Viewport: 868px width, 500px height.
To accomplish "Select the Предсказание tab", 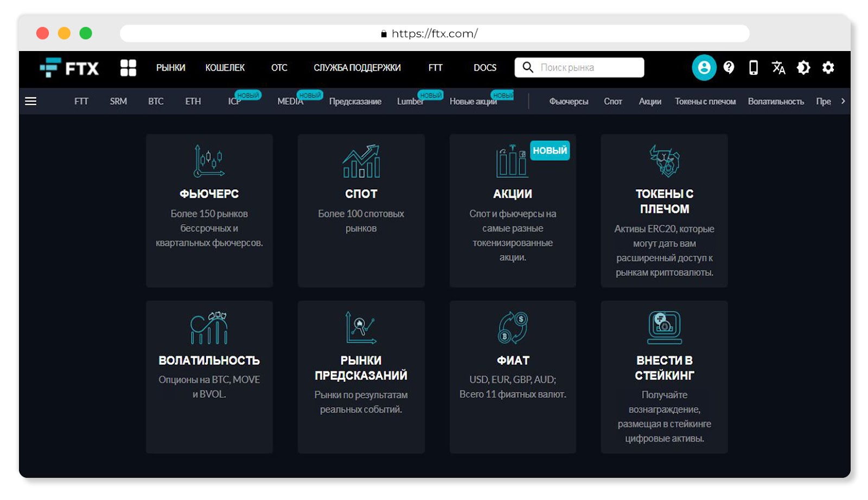I will coord(355,102).
